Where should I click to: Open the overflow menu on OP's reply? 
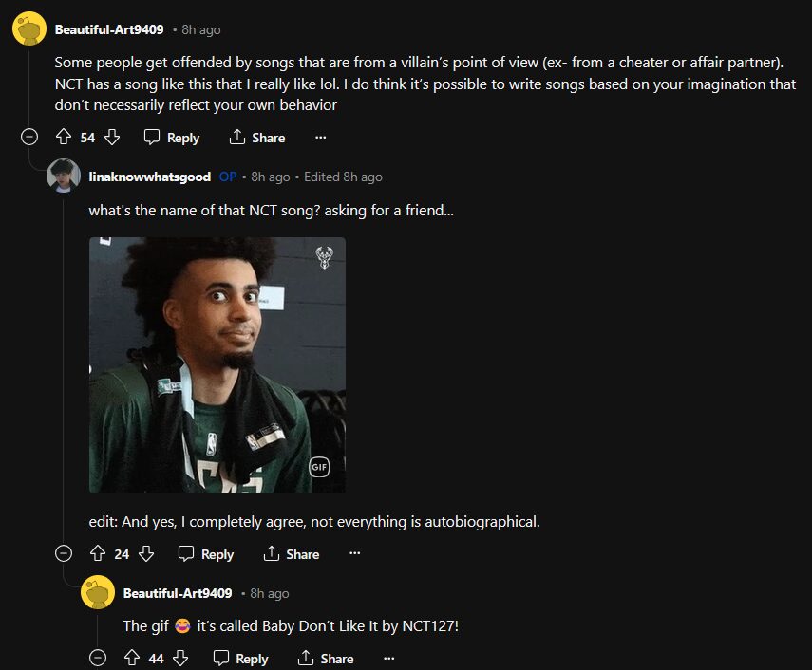click(x=354, y=554)
